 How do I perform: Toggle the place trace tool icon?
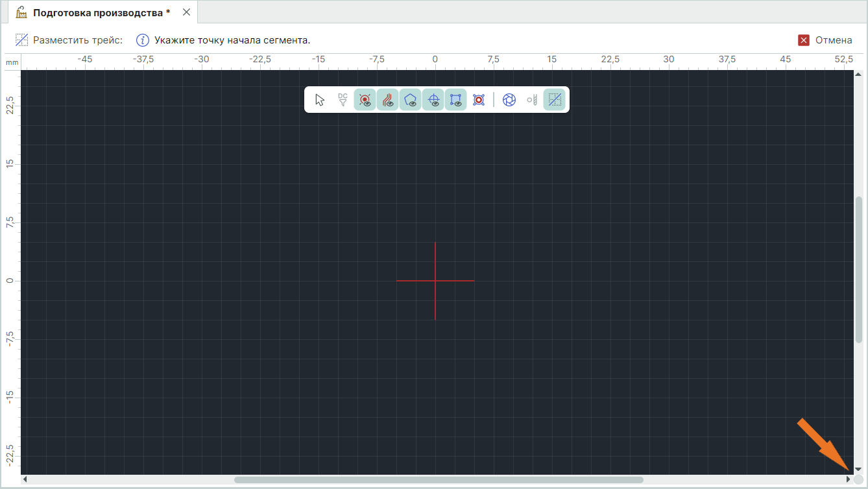point(555,100)
